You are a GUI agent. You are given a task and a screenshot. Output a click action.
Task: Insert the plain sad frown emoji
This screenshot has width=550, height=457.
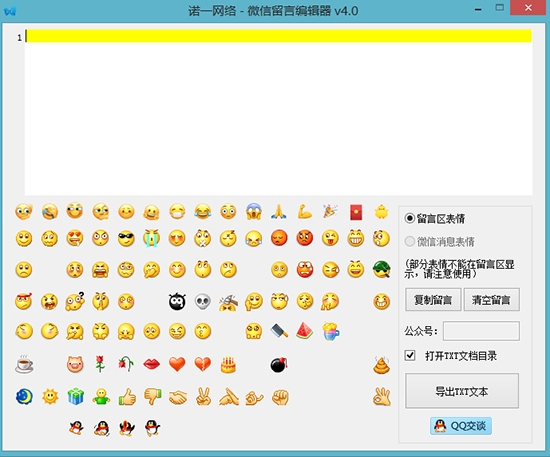[24, 269]
